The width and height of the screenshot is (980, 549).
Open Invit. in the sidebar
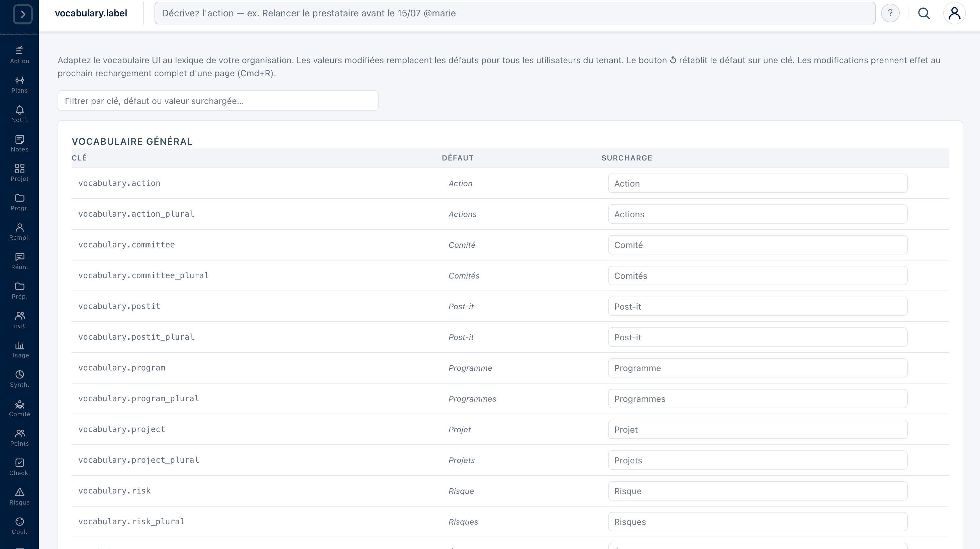19,320
